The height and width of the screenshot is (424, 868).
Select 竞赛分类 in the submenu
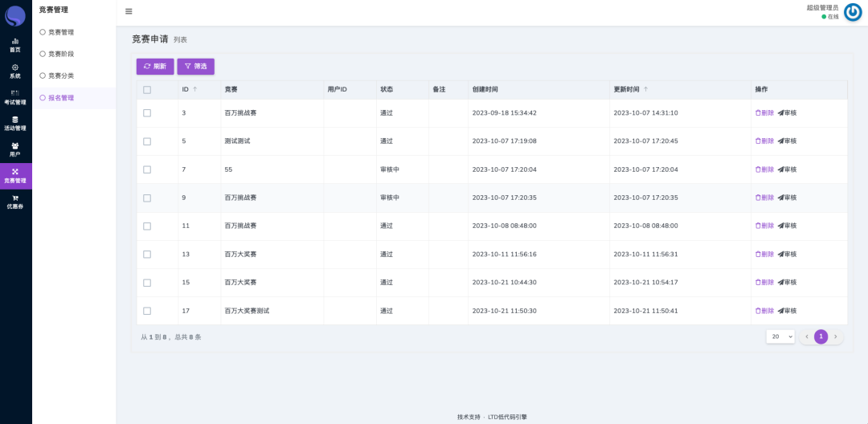[60, 75]
